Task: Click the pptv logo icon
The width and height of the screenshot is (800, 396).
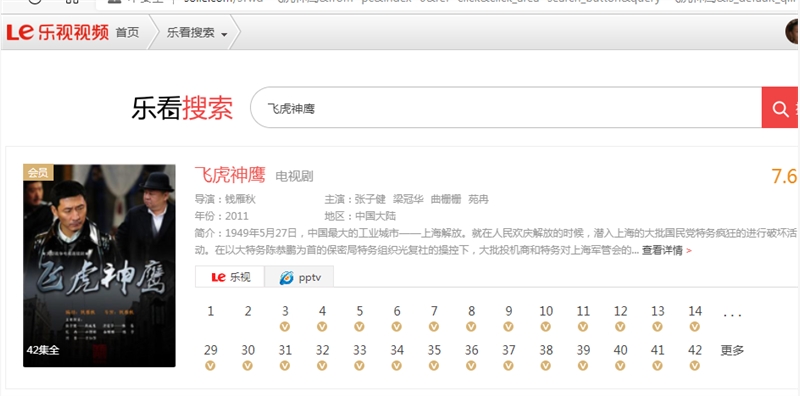Action: (286, 278)
